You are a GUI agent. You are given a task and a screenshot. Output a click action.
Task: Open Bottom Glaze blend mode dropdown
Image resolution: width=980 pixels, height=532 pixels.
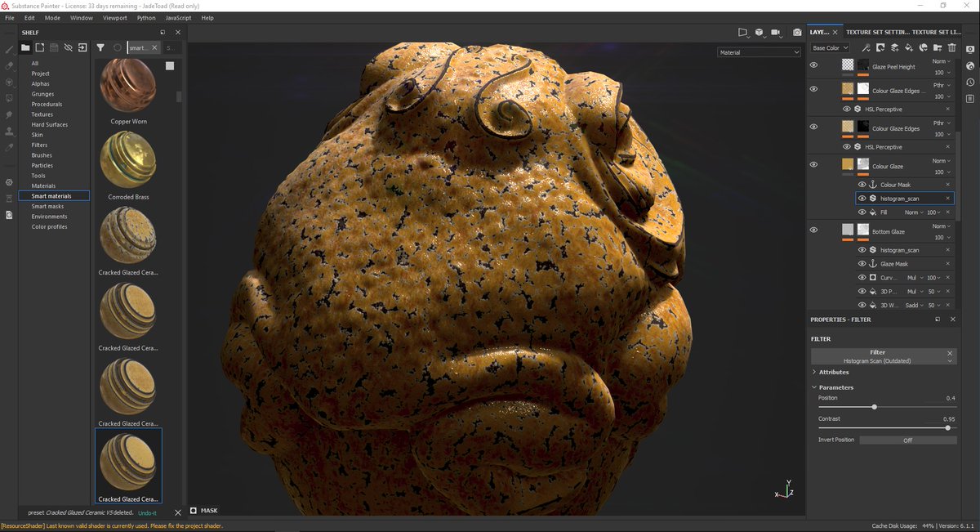[x=942, y=226]
